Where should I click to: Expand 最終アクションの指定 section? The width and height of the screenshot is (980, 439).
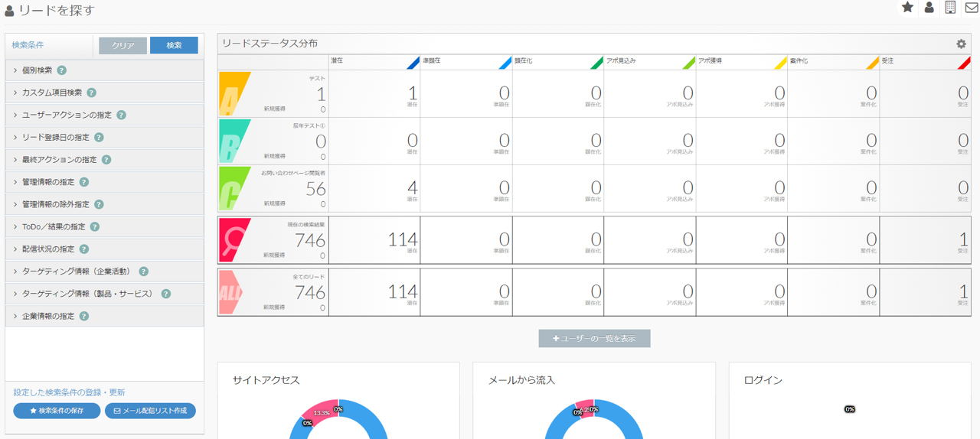(x=104, y=160)
